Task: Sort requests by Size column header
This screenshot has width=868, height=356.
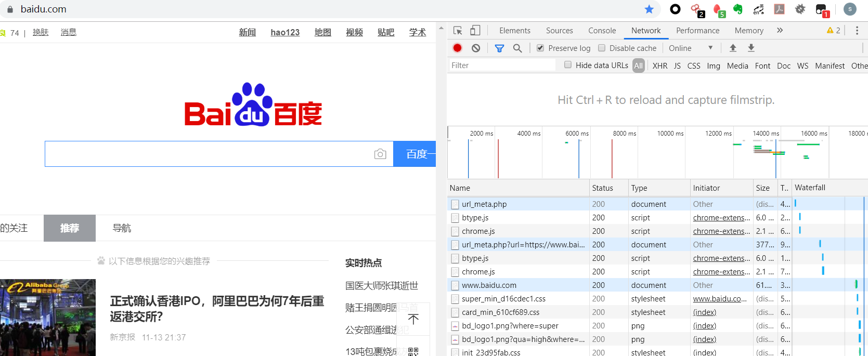Action: click(766, 188)
